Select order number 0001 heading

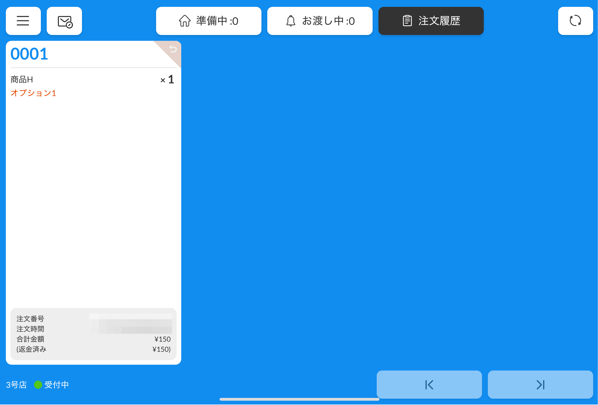point(29,54)
